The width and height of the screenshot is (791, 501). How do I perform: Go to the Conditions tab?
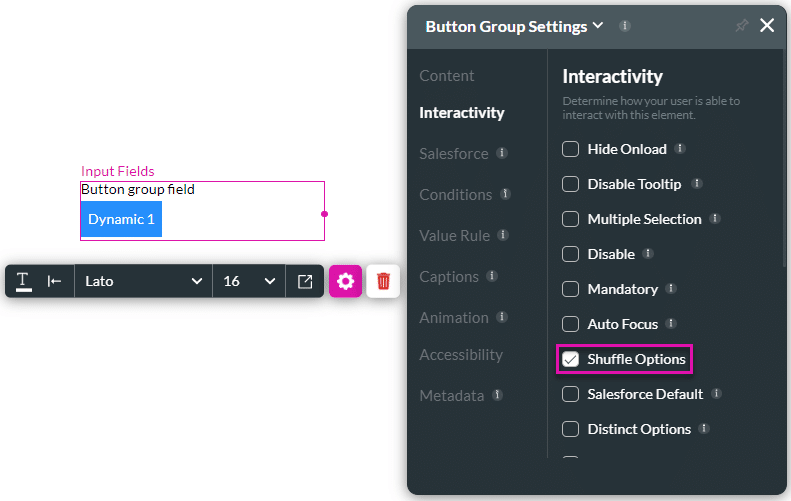click(456, 194)
